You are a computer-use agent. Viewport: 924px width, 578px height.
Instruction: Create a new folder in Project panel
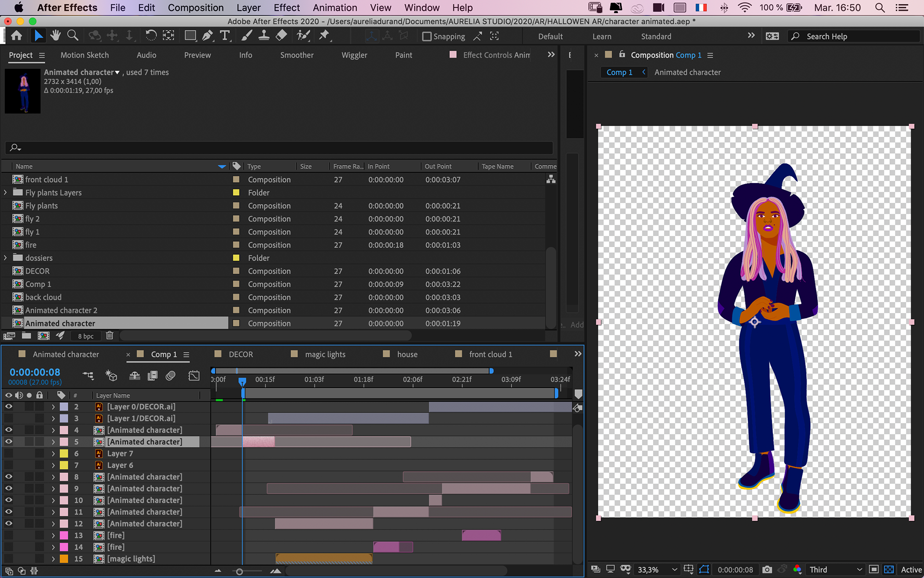26,336
